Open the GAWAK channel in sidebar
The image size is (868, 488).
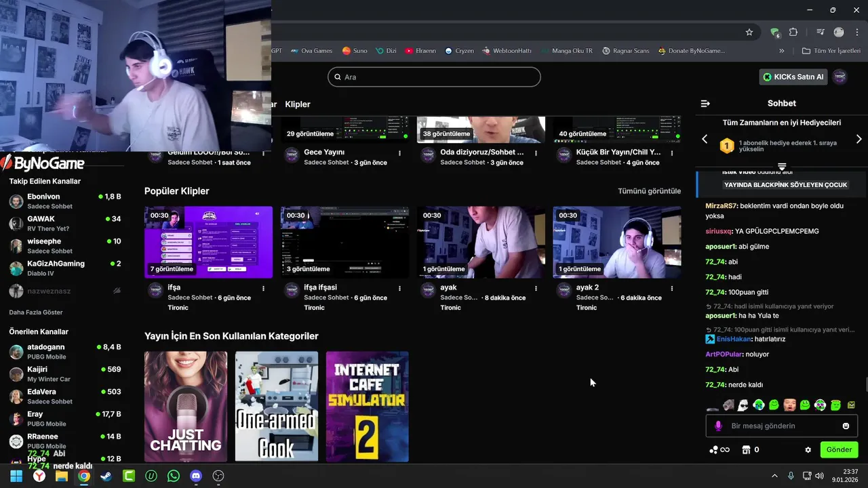tap(65, 224)
